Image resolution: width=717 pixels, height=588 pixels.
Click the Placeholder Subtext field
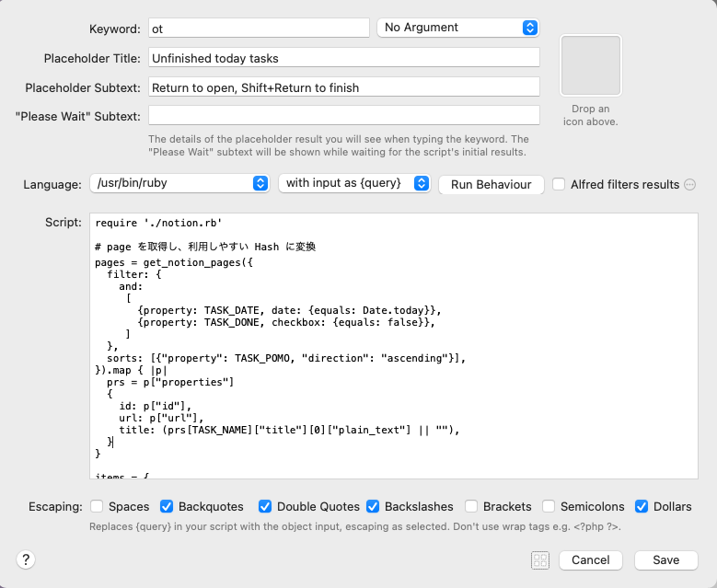click(344, 87)
